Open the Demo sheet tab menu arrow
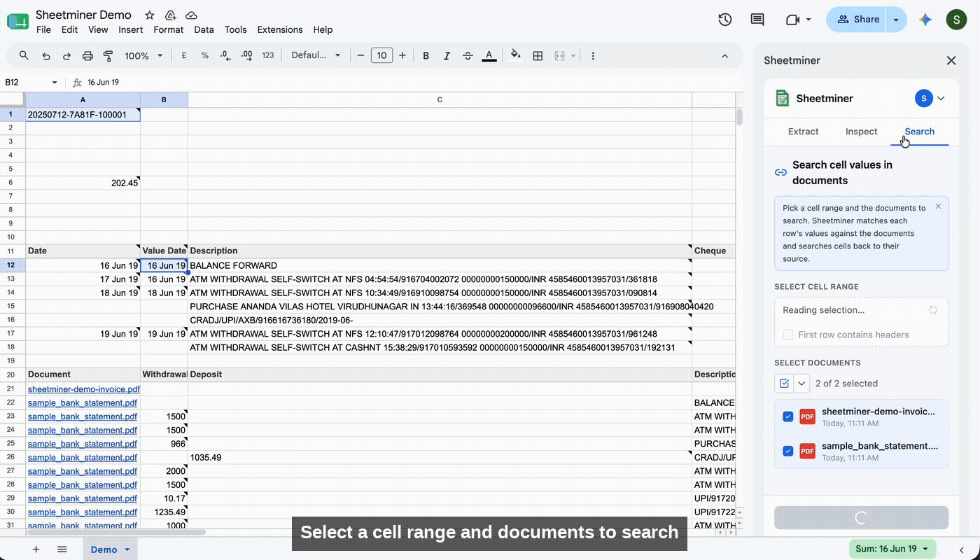The image size is (980, 560). (x=127, y=549)
